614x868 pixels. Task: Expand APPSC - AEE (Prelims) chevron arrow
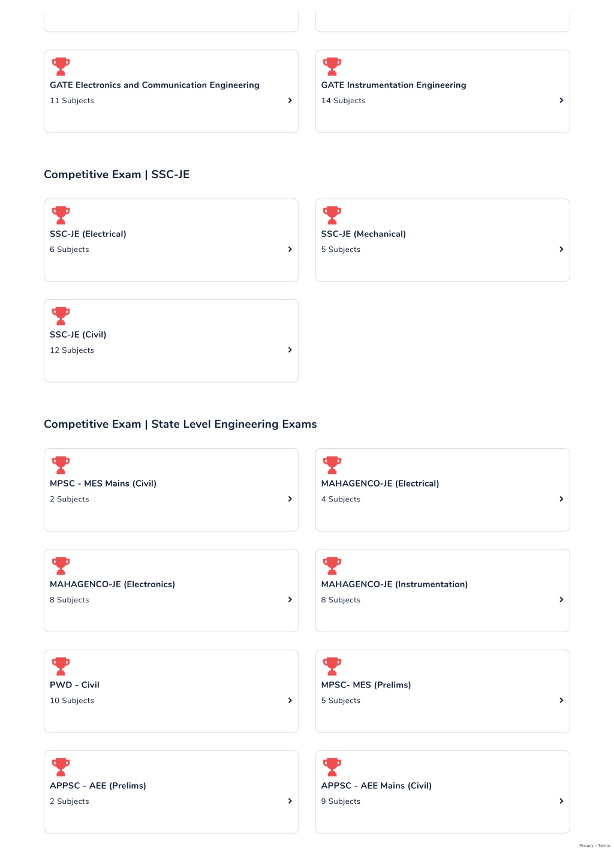pos(290,801)
